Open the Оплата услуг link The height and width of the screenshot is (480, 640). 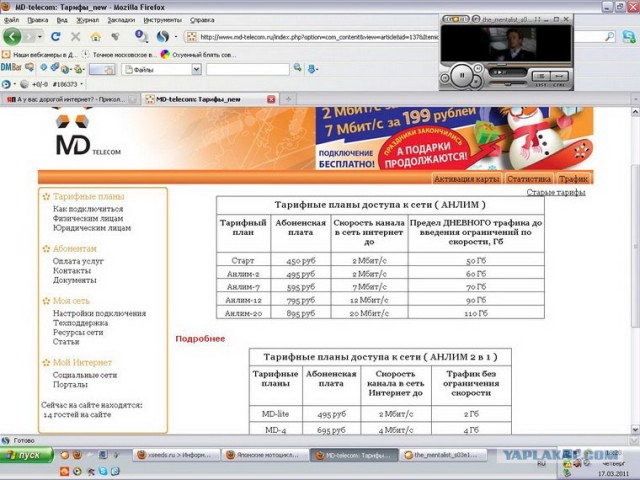(78, 261)
